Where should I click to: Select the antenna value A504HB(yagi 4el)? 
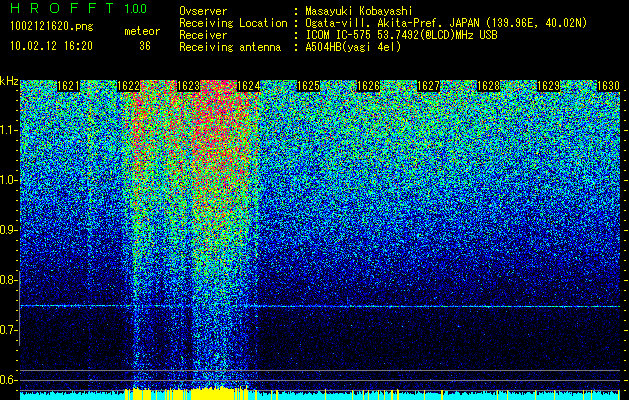point(353,47)
